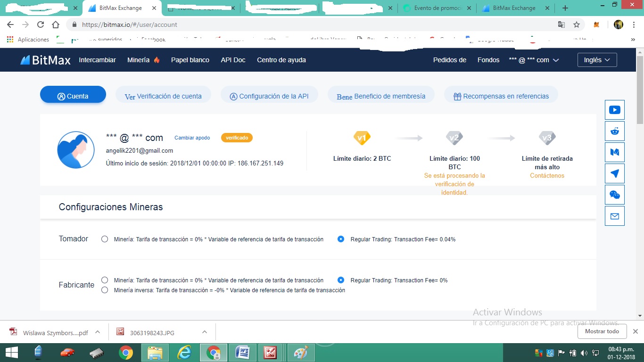Select Tomador Regular Trading 0.04% option
Image resolution: width=644 pixels, height=362 pixels.
[x=341, y=239]
